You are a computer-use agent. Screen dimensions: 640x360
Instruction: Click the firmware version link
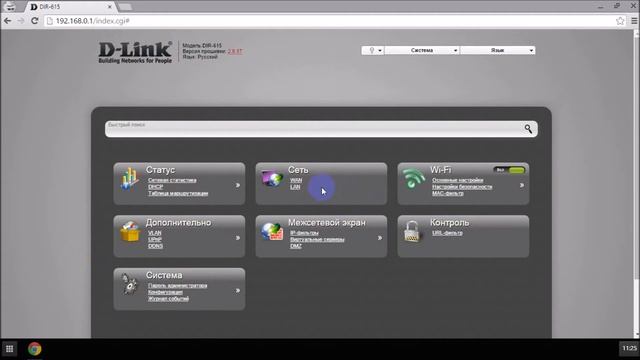[x=235, y=51]
